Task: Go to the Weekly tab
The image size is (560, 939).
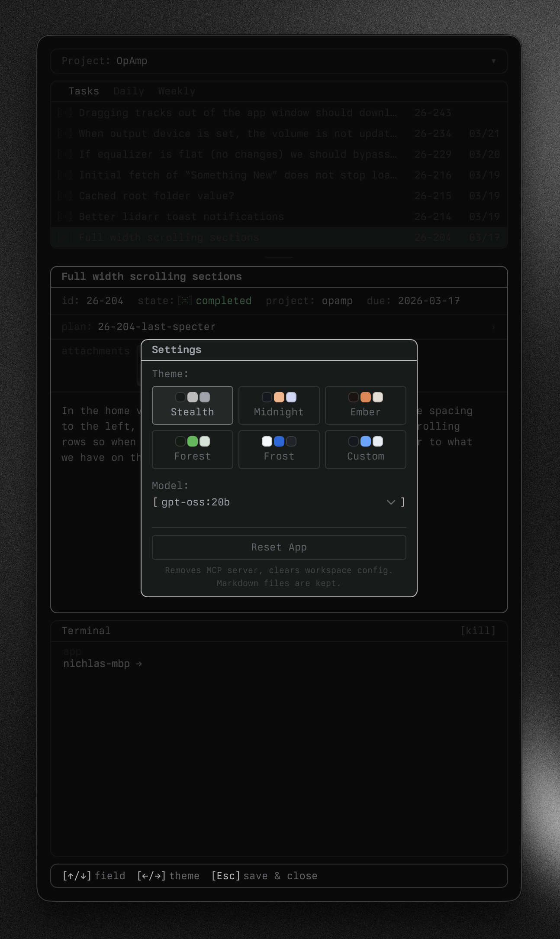Action: pos(177,91)
